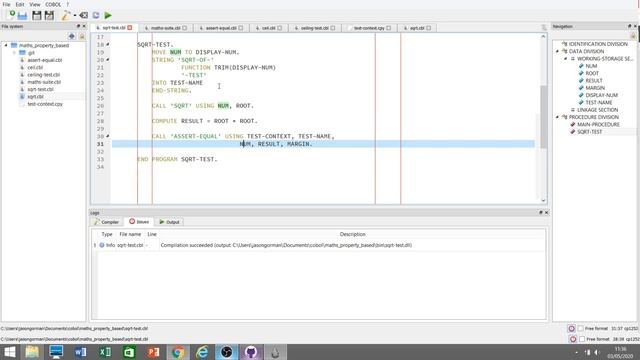Switch to the ceiling-test.cbl tab

tap(314, 28)
